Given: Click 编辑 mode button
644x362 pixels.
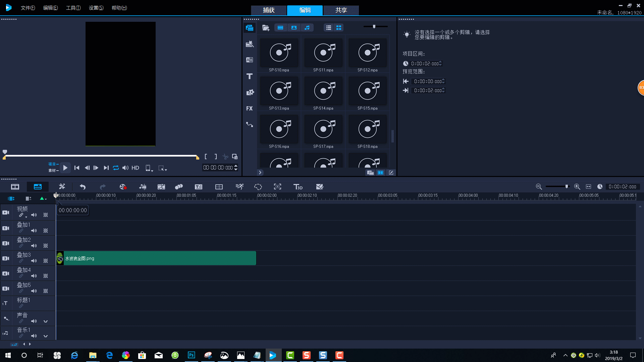Looking at the screenshot, I should coord(306,10).
